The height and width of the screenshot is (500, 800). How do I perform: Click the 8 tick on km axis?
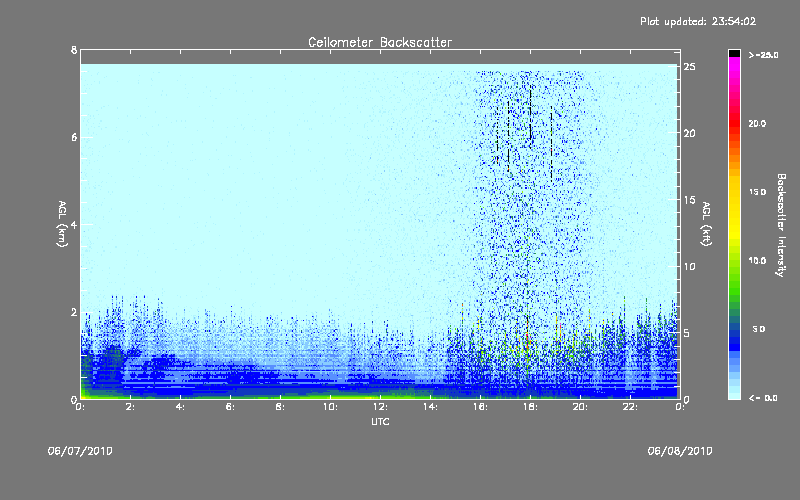74,50
